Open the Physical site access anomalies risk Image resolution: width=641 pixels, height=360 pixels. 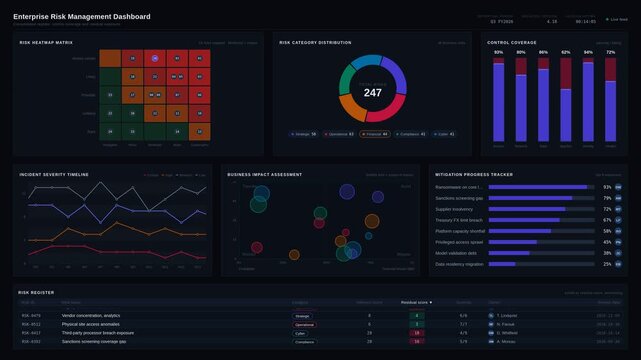point(91,324)
